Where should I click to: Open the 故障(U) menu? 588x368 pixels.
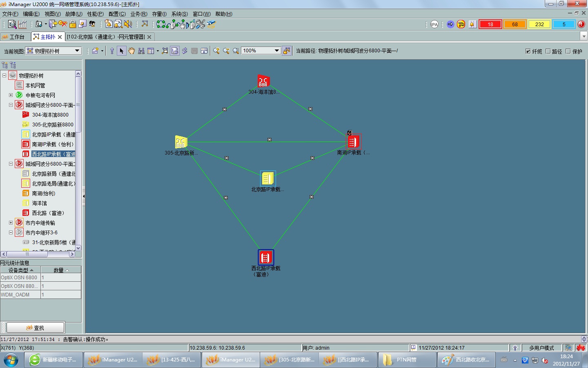point(74,14)
